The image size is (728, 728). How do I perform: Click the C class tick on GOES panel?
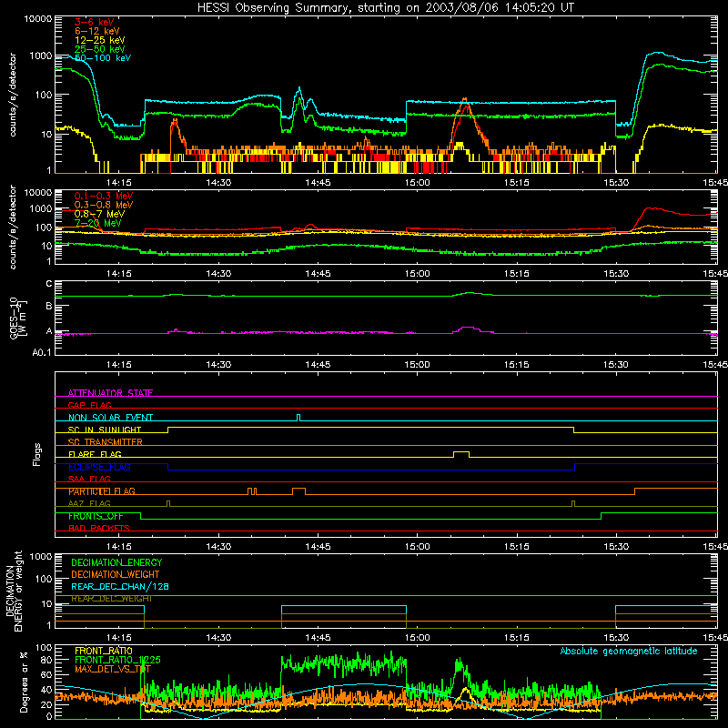click(49, 284)
